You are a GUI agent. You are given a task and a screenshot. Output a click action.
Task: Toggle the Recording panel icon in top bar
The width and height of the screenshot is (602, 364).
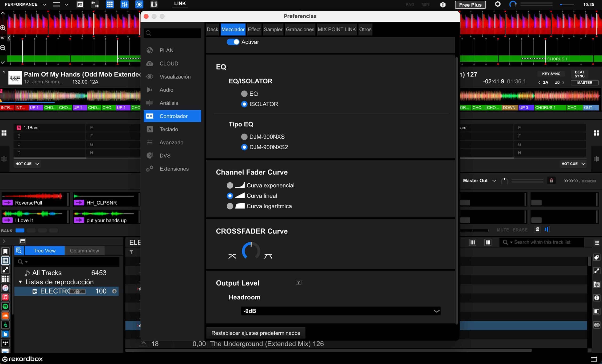point(139,4)
